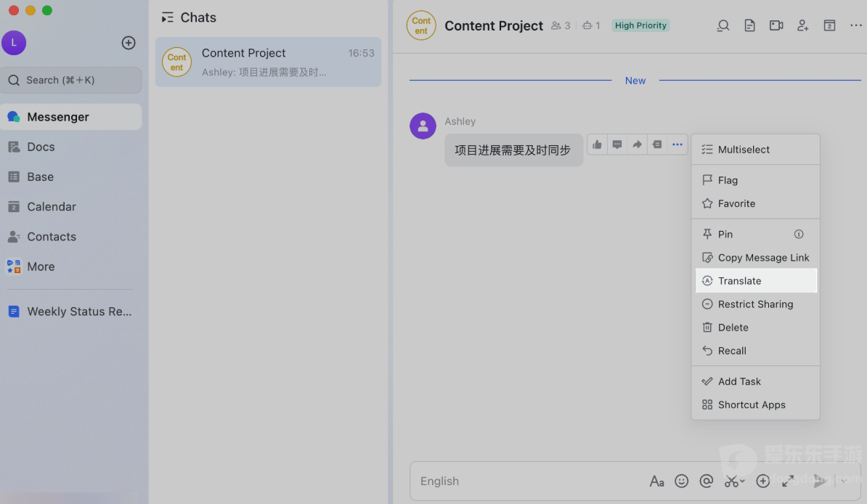This screenshot has height=504, width=867.
Task: Choose Delete from the context menu
Action: tap(756, 327)
